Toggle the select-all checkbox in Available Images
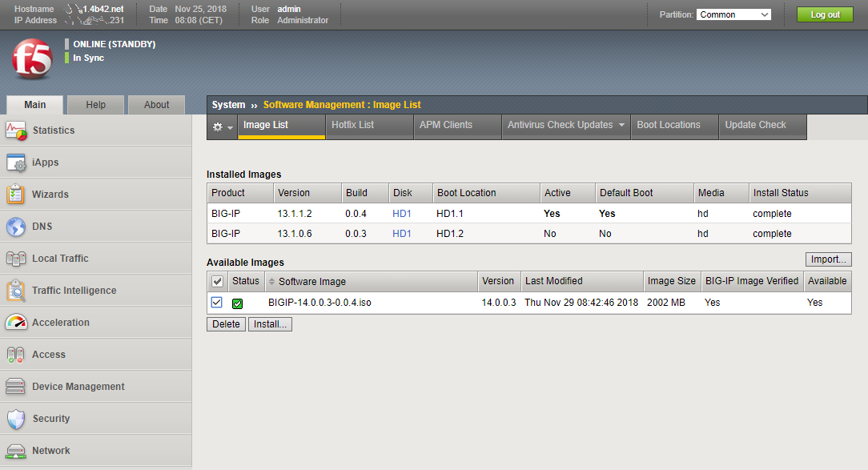Viewport: 868px width, 470px height. (x=217, y=281)
